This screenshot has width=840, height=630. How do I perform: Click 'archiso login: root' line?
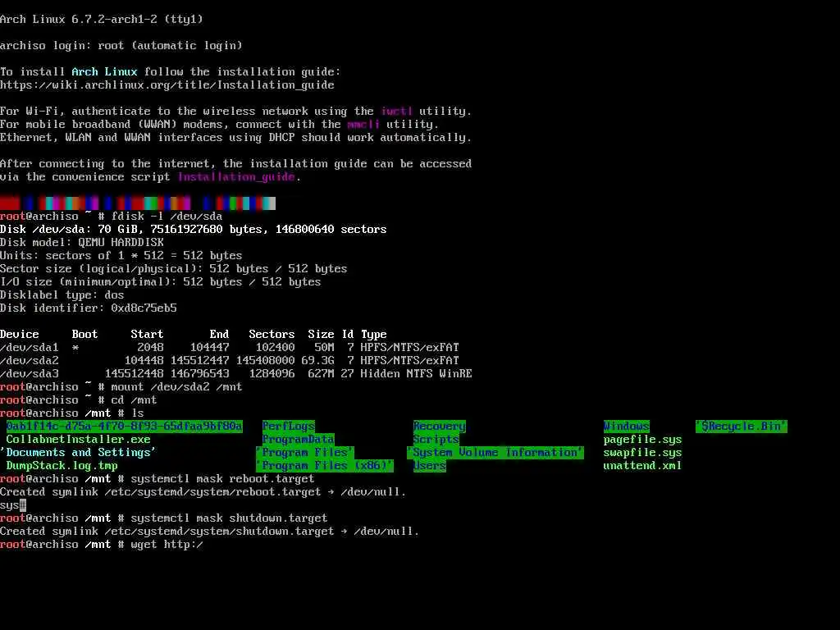tap(121, 46)
